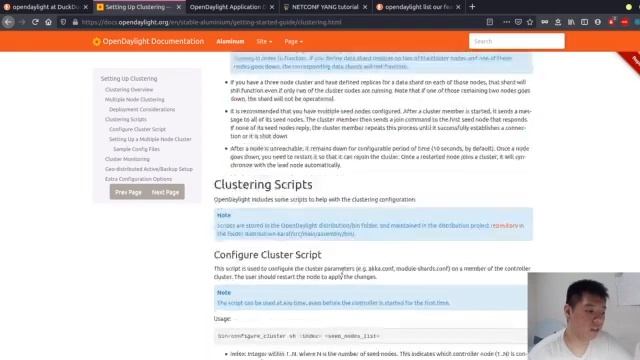This screenshot has height=360, width=640.
Task: Click the padlock site security icon
Action: (x=75, y=22)
